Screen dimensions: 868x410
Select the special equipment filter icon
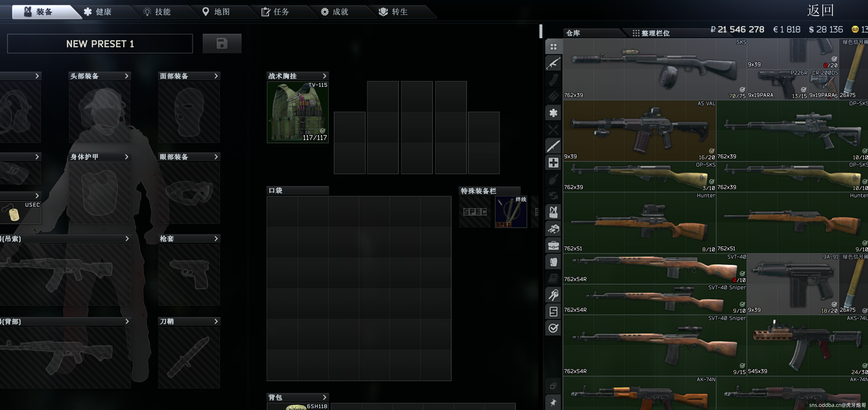coord(553,311)
